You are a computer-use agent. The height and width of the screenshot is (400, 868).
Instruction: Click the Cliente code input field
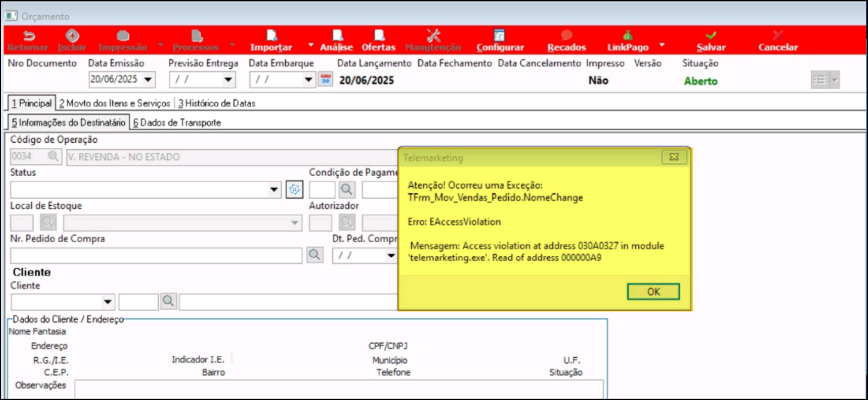(139, 302)
